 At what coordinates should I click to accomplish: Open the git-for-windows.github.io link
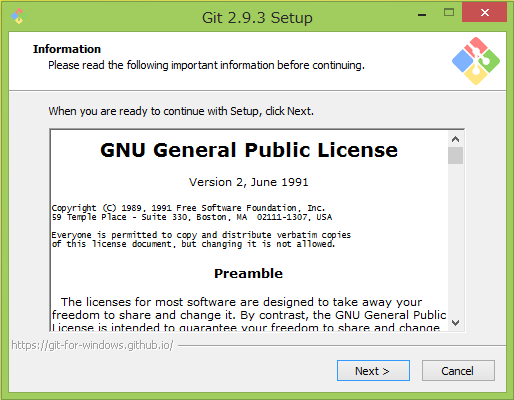92,345
